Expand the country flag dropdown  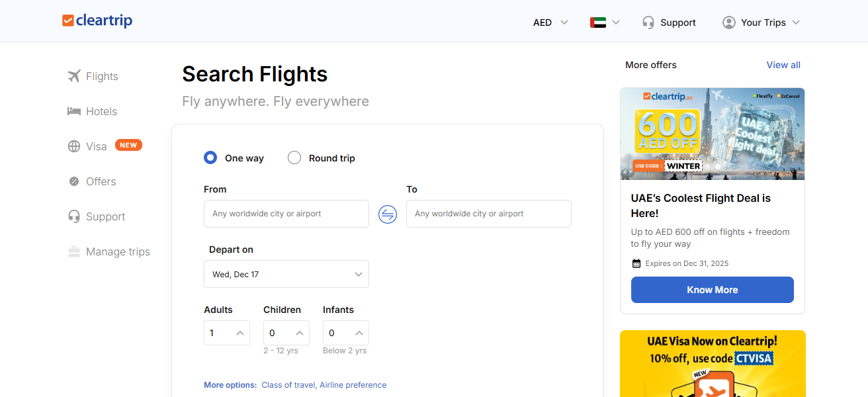point(604,22)
